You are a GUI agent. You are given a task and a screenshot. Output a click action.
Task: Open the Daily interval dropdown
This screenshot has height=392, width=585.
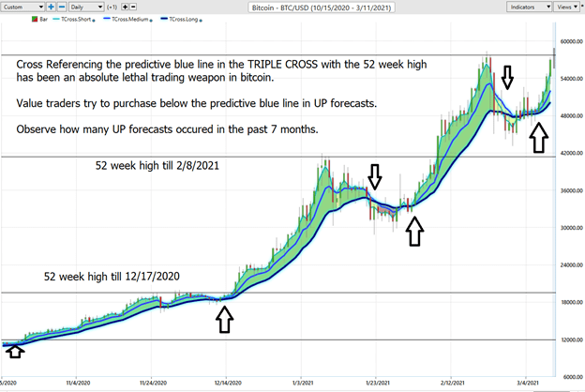(x=86, y=8)
